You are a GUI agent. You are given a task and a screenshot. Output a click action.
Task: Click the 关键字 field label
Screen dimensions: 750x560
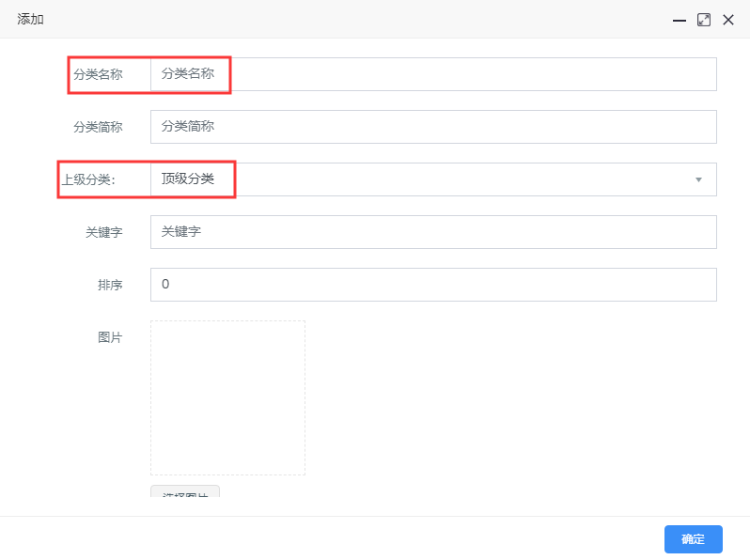(103, 232)
